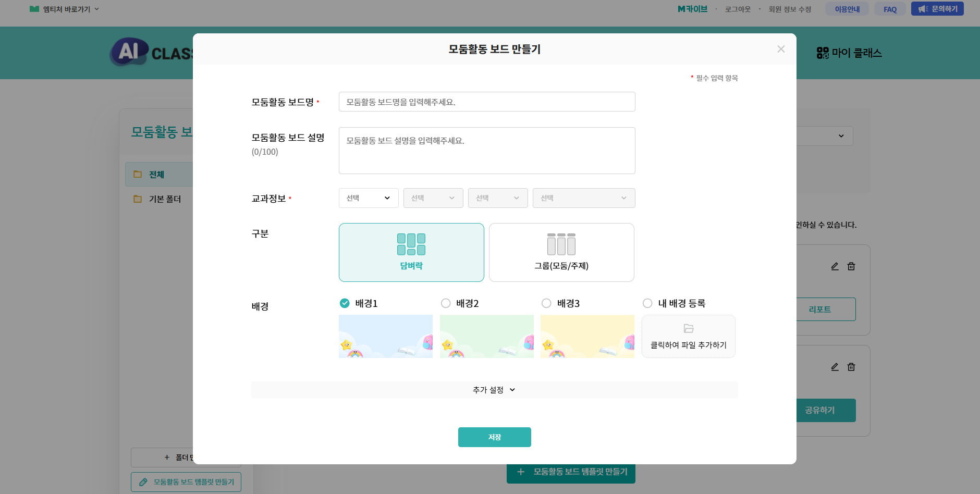
Task: Click the 문의하기 button
Action: [x=937, y=9]
